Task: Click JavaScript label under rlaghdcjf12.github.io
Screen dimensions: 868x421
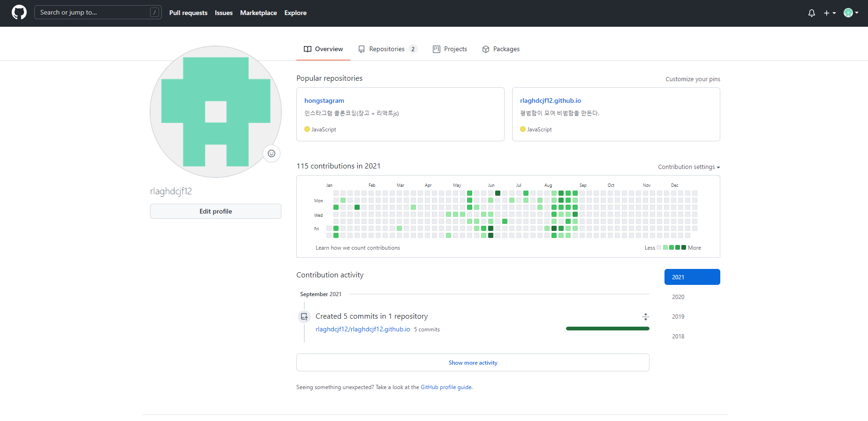Action: pyautogui.click(x=539, y=130)
